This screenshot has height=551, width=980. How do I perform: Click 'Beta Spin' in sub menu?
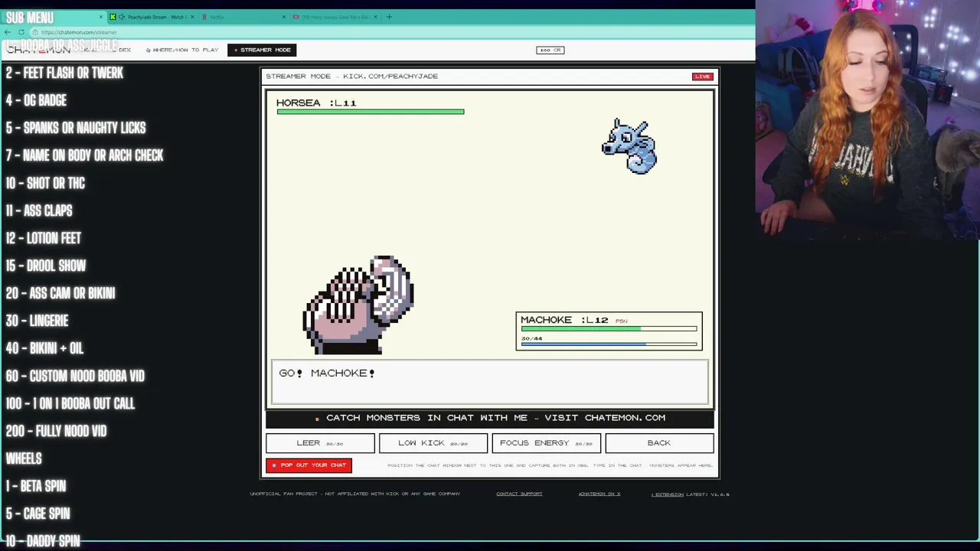(x=35, y=486)
